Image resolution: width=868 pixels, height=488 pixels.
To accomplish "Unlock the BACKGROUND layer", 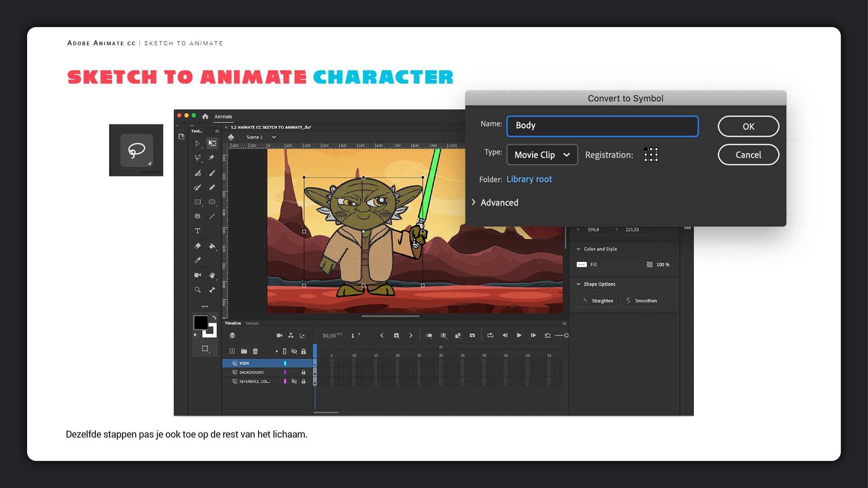I will pyautogui.click(x=303, y=372).
